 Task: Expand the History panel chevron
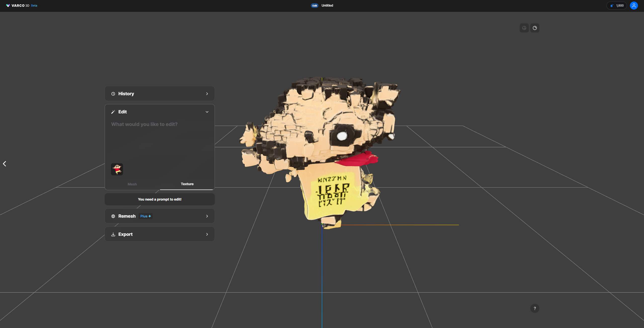(207, 94)
